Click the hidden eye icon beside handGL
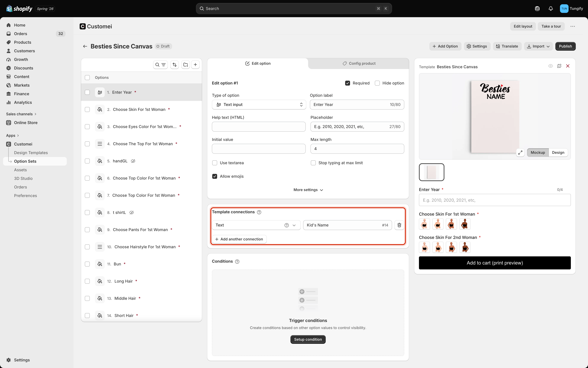The image size is (588, 368). click(133, 161)
